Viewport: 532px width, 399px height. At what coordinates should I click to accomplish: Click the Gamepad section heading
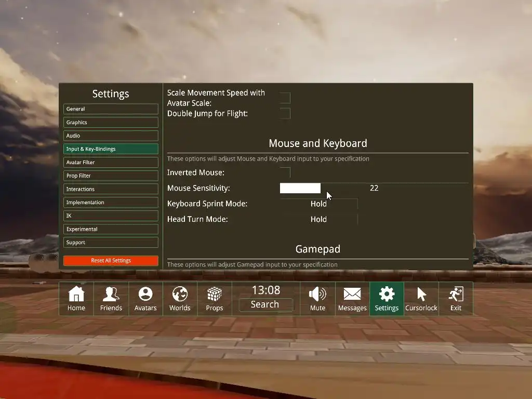pyautogui.click(x=318, y=249)
